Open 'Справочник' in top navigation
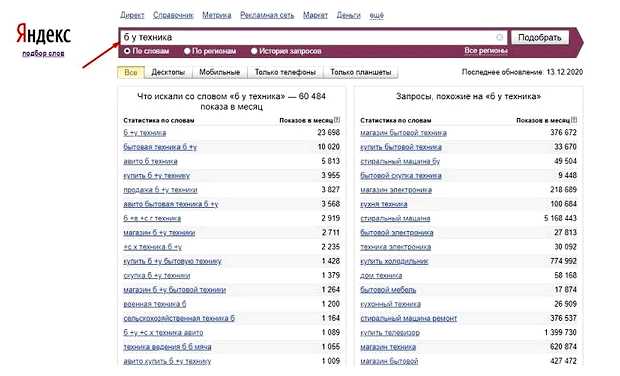Image resolution: width=620 pixels, height=376 pixels. [x=173, y=15]
